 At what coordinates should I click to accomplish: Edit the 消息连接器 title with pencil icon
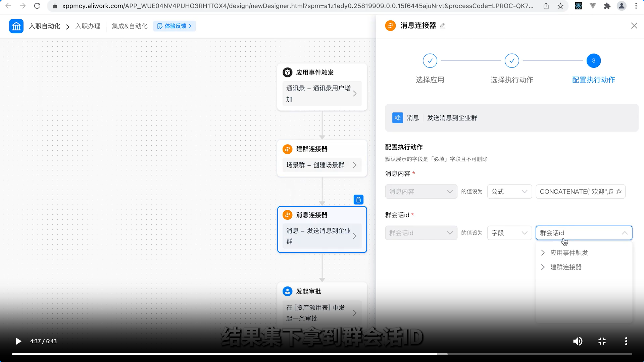pos(443,26)
